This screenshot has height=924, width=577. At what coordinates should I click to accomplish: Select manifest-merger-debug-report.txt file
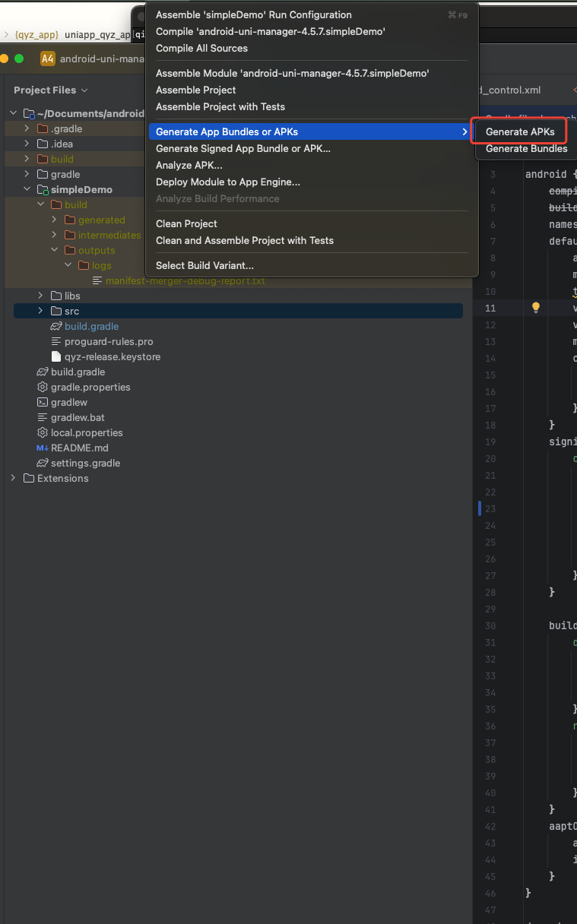tap(185, 280)
